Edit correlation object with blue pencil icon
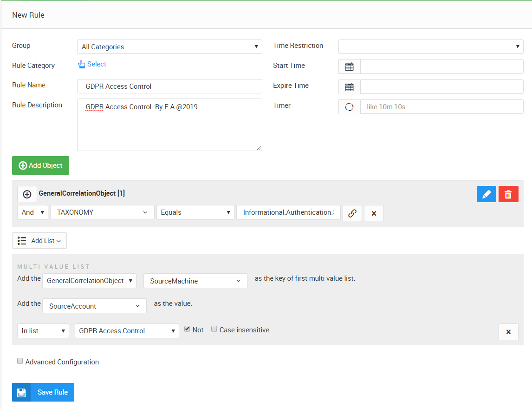Viewport: 532px width, 409px height. pos(486,194)
